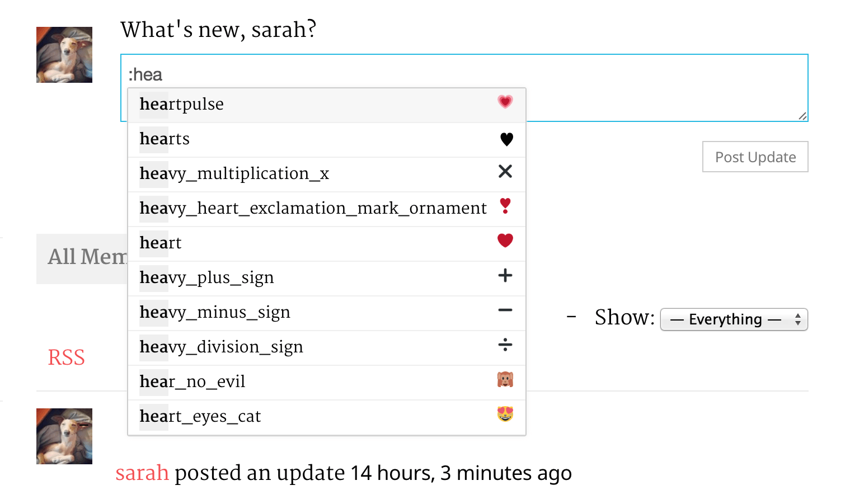The image size is (850, 504).
Task: Choose heavy_plus_sign in the autocomplete list
Action: 207,278
